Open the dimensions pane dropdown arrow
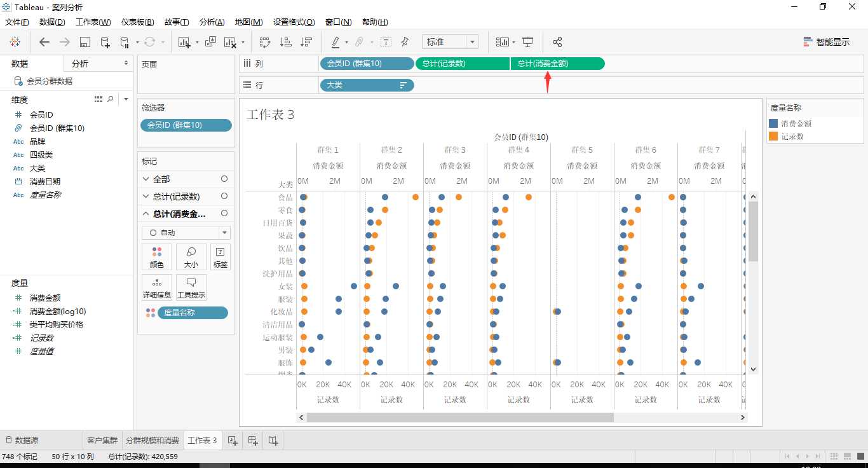 126,99
